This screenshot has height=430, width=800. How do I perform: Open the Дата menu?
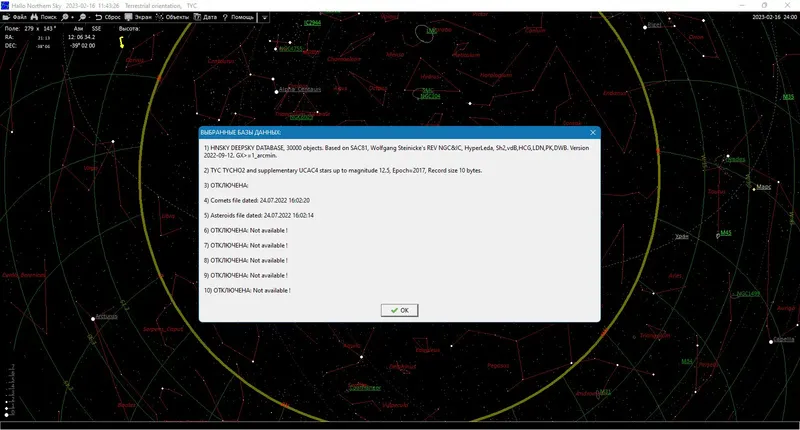coord(205,17)
